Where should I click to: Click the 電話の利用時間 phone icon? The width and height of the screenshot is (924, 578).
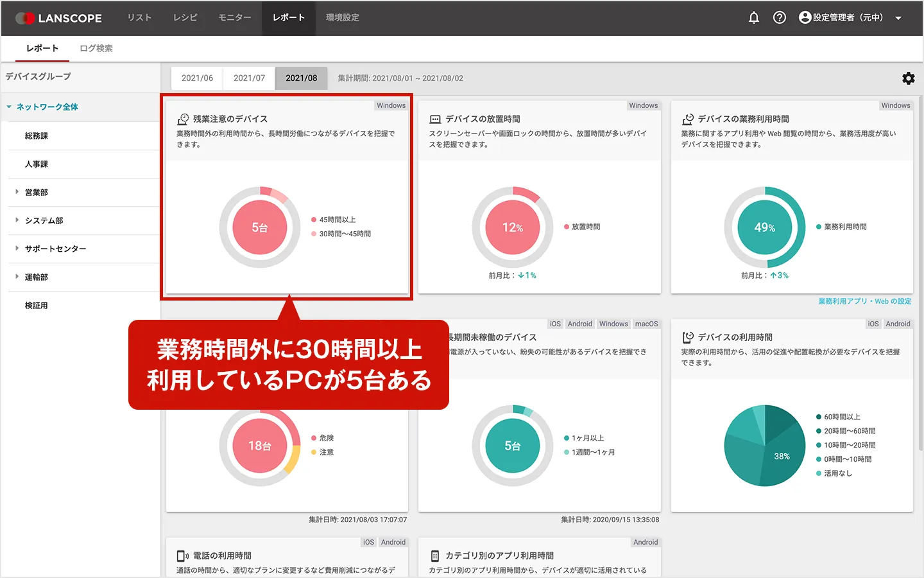183,556
